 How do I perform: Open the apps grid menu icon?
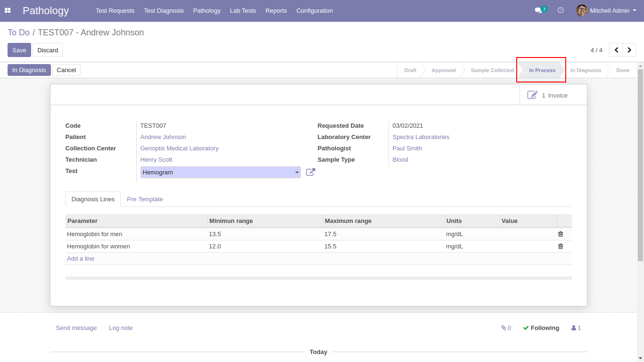[8, 10]
